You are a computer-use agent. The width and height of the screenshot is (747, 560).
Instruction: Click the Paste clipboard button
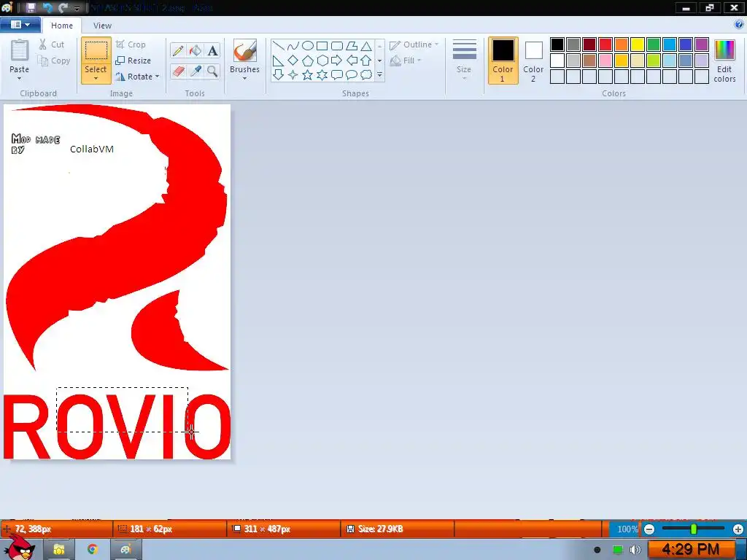click(x=20, y=52)
